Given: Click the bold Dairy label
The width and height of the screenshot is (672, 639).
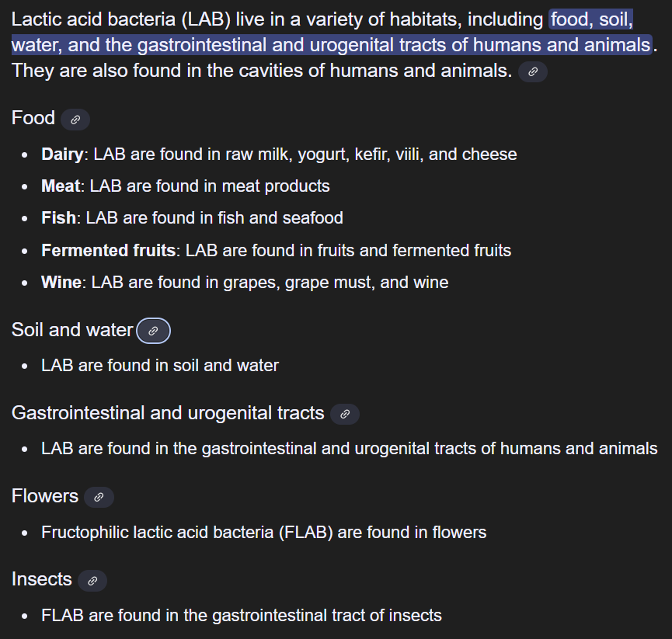Looking at the screenshot, I should point(61,154).
